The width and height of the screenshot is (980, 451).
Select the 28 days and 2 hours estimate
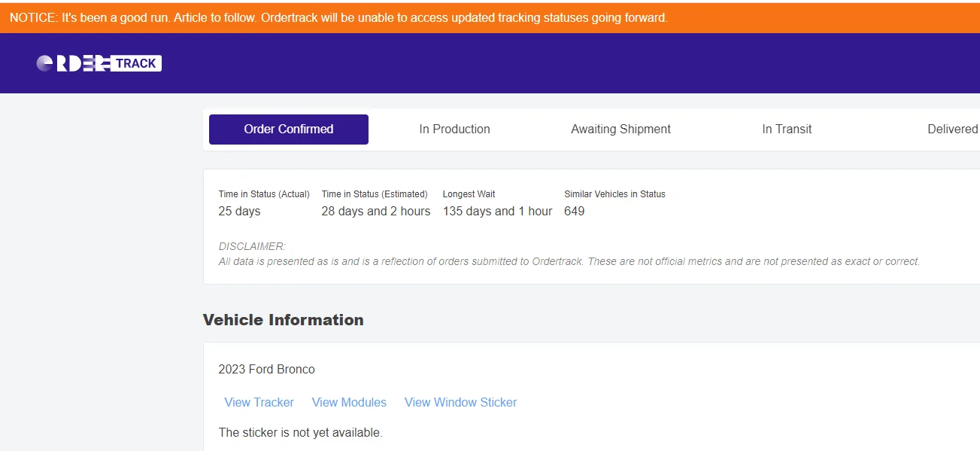tap(376, 212)
